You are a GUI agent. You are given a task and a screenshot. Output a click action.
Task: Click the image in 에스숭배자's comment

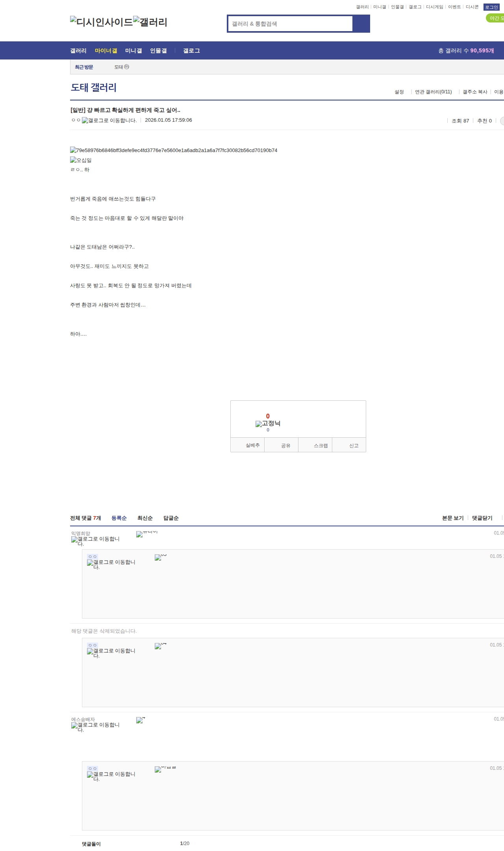point(141,720)
